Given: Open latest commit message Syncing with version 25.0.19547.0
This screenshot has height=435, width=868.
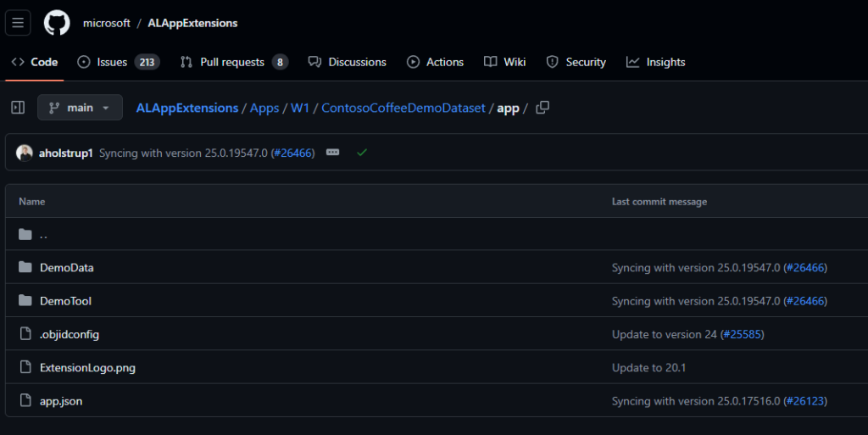Looking at the screenshot, I should 183,153.
